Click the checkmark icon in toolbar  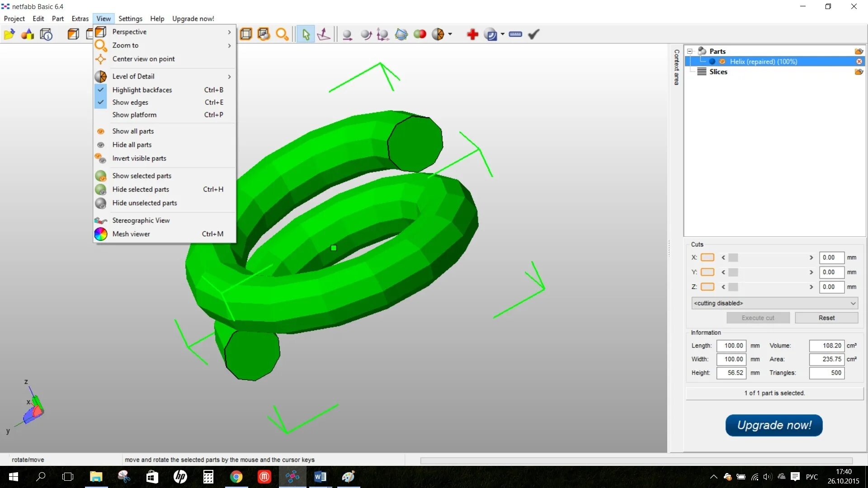coord(534,34)
